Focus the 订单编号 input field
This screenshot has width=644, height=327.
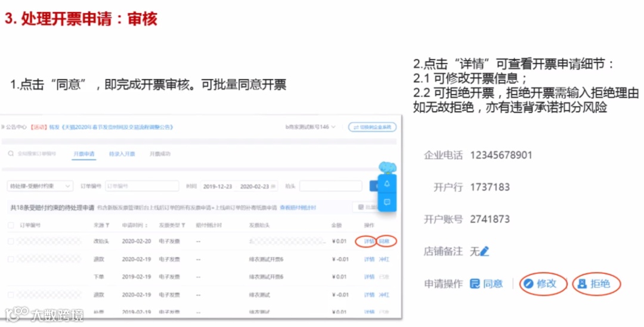142,186
